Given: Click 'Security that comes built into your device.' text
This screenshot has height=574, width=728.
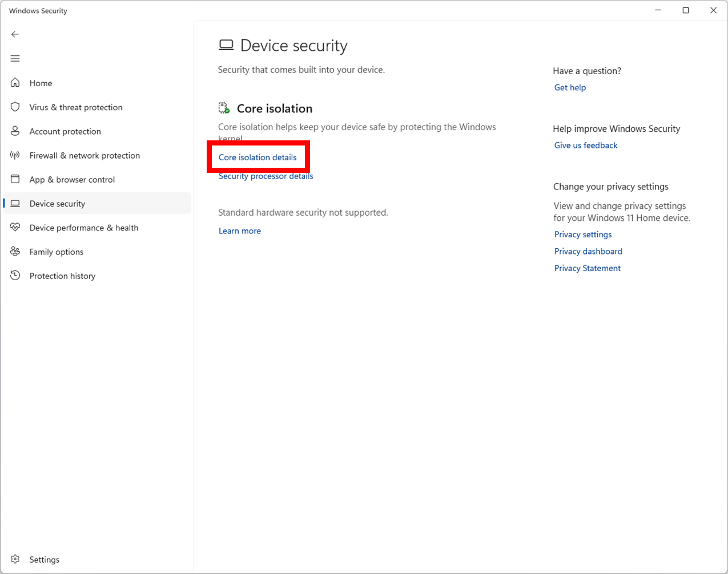Looking at the screenshot, I should (x=301, y=70).
